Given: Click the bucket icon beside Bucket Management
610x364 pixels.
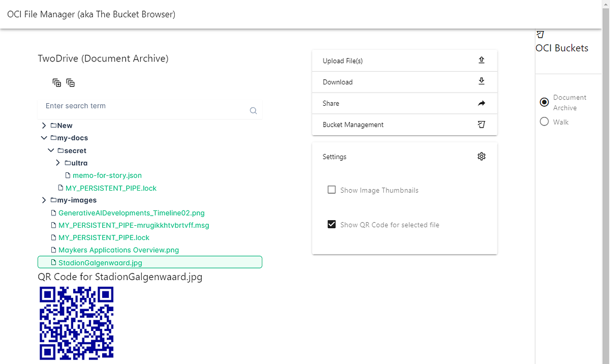Looking at the screenshot, I should tap(481, 125).
